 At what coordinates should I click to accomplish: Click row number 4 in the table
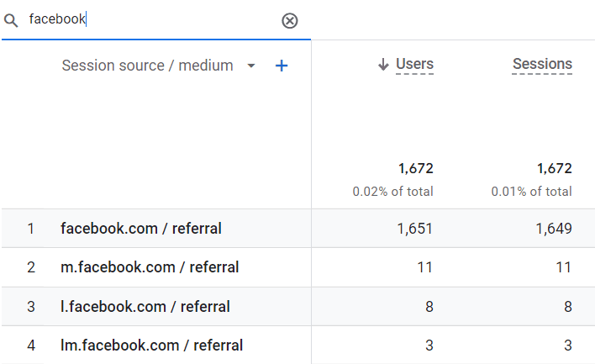click(31, 345)
